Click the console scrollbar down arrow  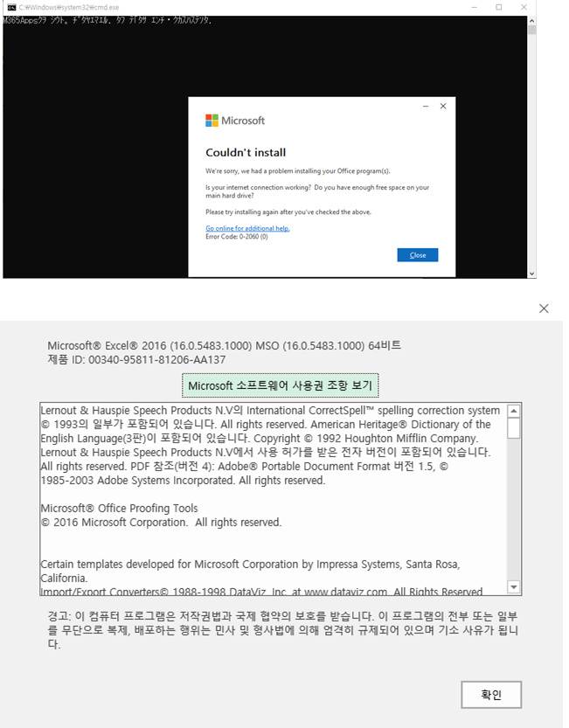tap(531, 274)
